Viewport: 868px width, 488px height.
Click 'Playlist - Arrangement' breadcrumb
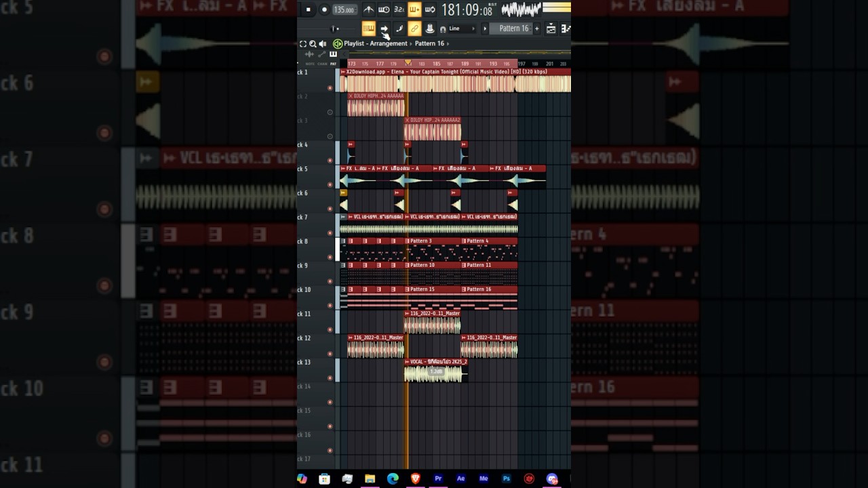click(376, 43)
